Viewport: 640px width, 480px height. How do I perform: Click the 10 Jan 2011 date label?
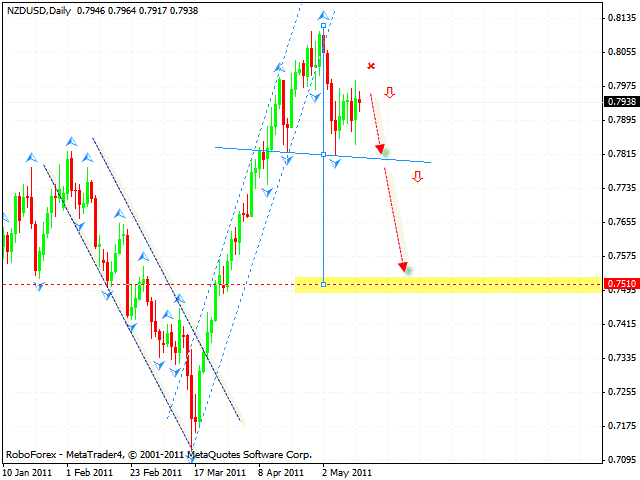(x=29, y=471)
